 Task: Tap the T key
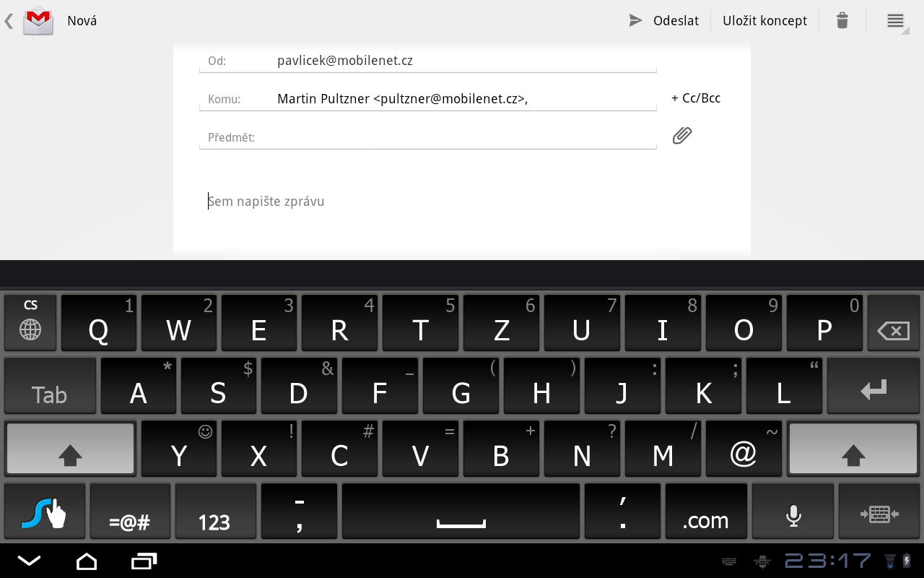[x=420, y=322]
